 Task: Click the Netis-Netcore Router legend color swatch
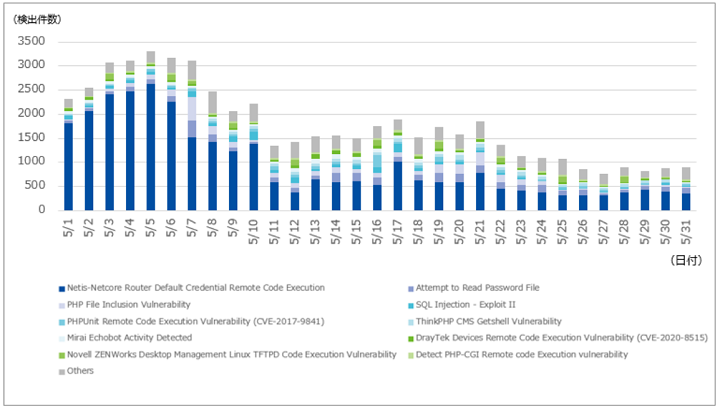point(62,289)
